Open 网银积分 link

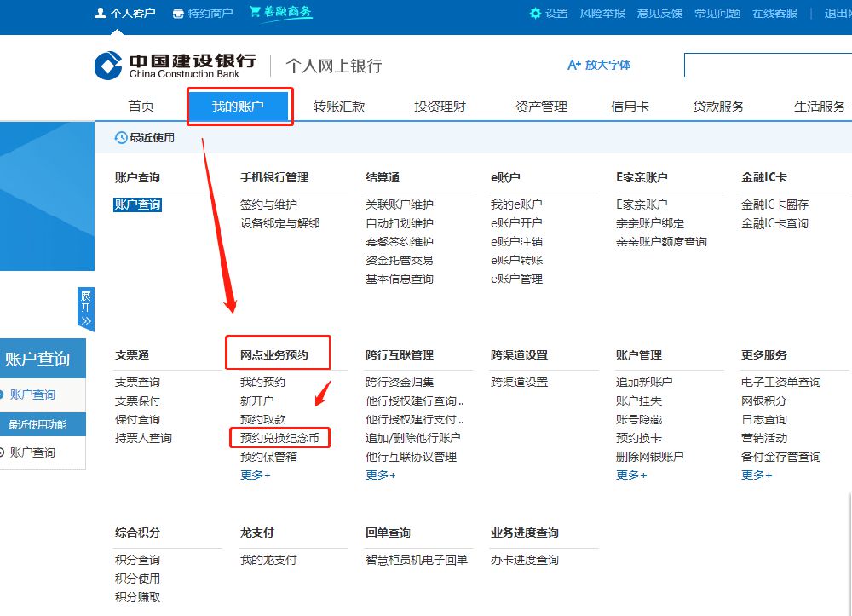(763, 401)
